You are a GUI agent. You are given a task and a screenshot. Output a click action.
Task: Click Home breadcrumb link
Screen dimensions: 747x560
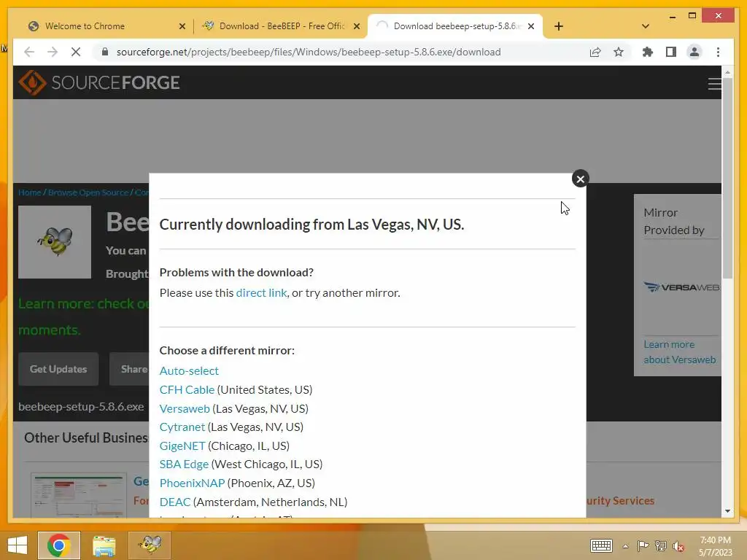(x=29, y=192)
